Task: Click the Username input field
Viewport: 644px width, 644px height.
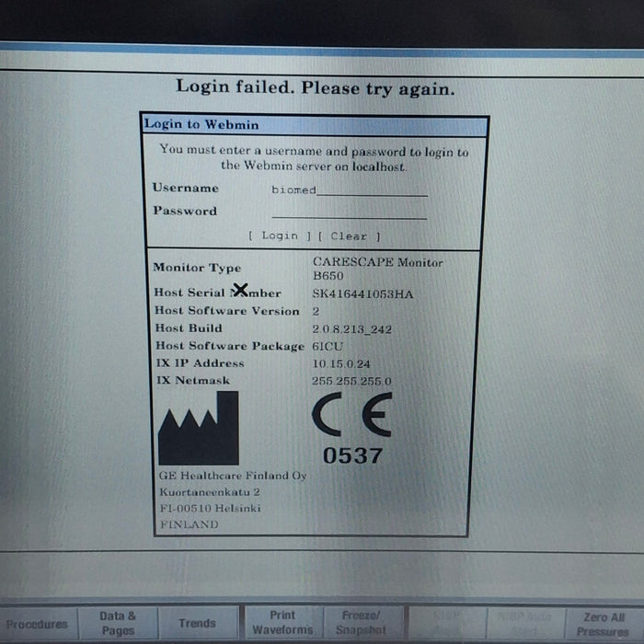Action: (350, 190)
